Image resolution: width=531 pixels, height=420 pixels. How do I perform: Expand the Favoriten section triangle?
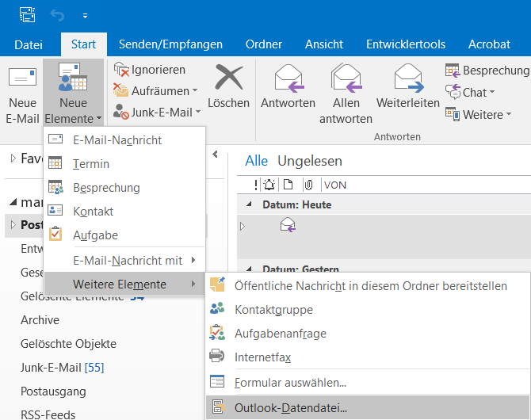[13, 158]
